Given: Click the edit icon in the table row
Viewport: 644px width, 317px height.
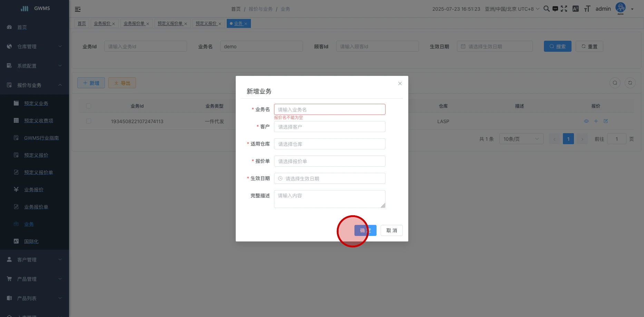Looking at the screenshot, I should pos(606,121).
